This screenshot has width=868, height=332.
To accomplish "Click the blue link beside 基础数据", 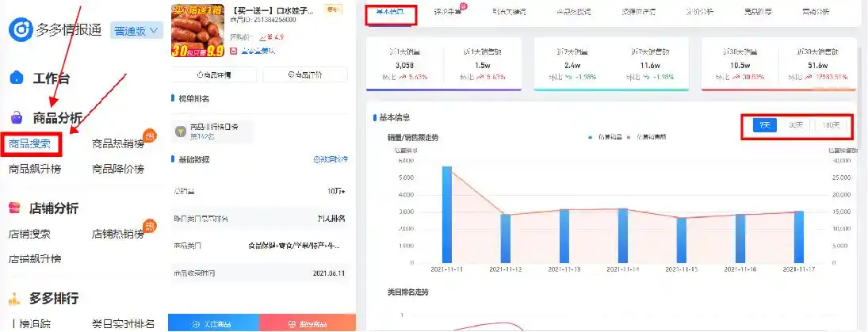I will coord(331,159).
